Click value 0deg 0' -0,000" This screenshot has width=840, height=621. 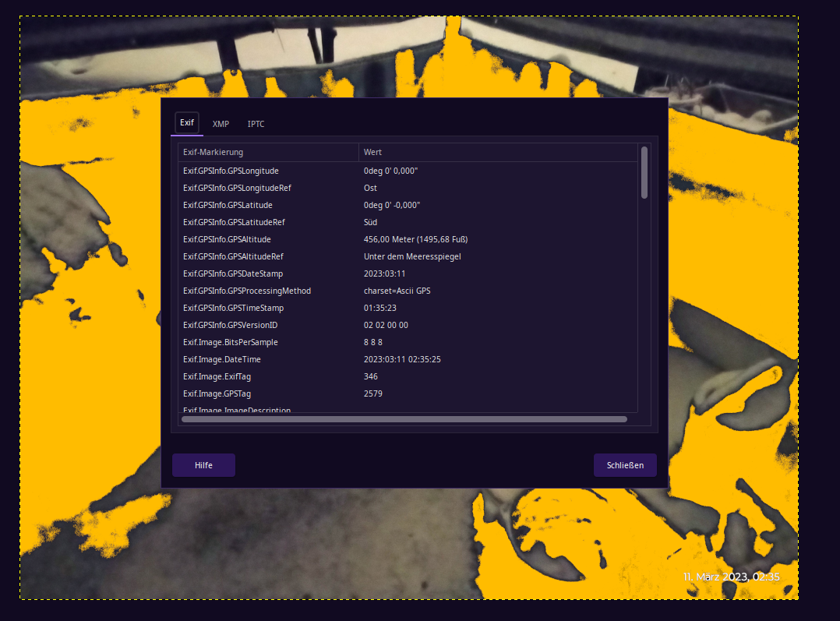[392, 205]
